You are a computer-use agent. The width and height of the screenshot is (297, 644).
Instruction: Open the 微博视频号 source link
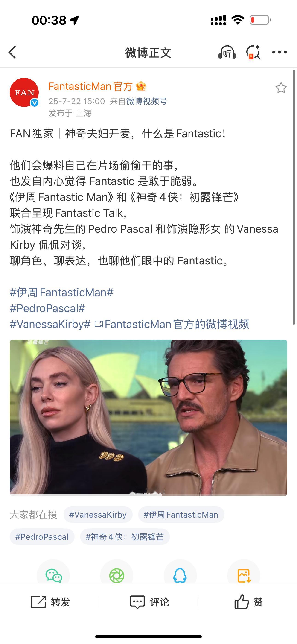point(146,101)
